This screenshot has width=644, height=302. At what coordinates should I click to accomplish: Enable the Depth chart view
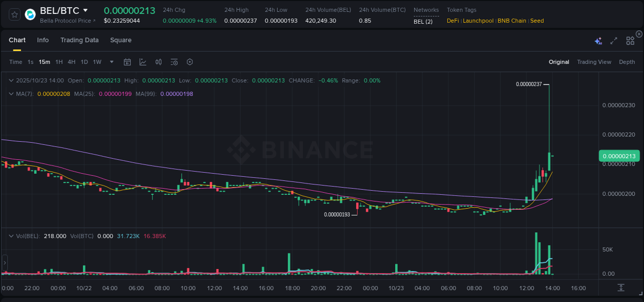coord(626,62)
